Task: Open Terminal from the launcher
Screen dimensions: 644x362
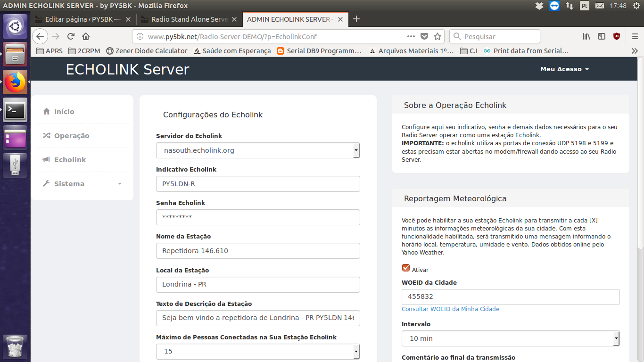Action: [15, 110]
